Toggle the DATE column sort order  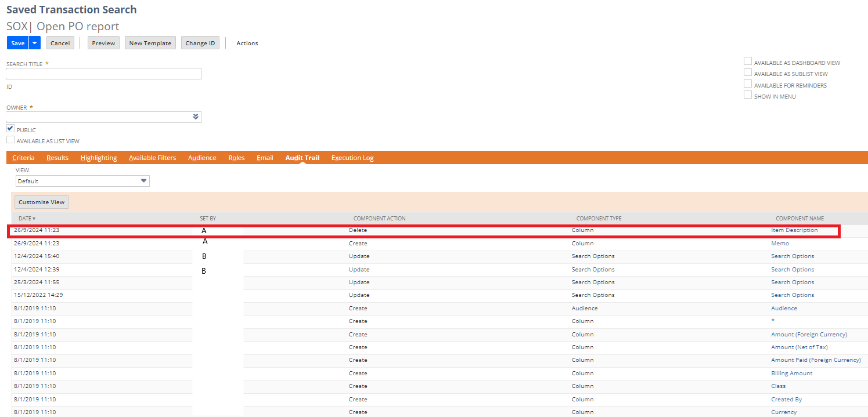(27, 218)
